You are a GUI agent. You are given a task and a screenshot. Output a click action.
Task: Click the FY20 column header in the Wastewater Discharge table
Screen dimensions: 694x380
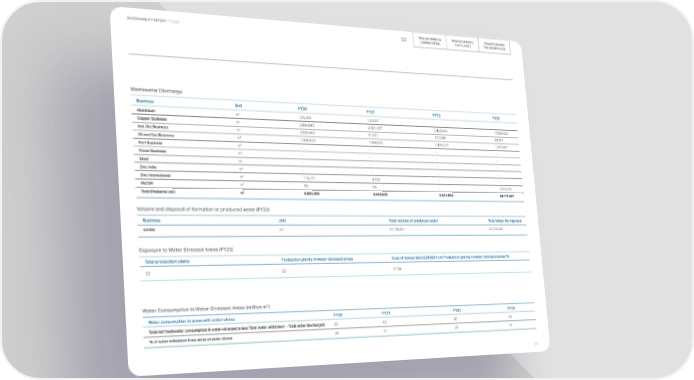[302, 108]
